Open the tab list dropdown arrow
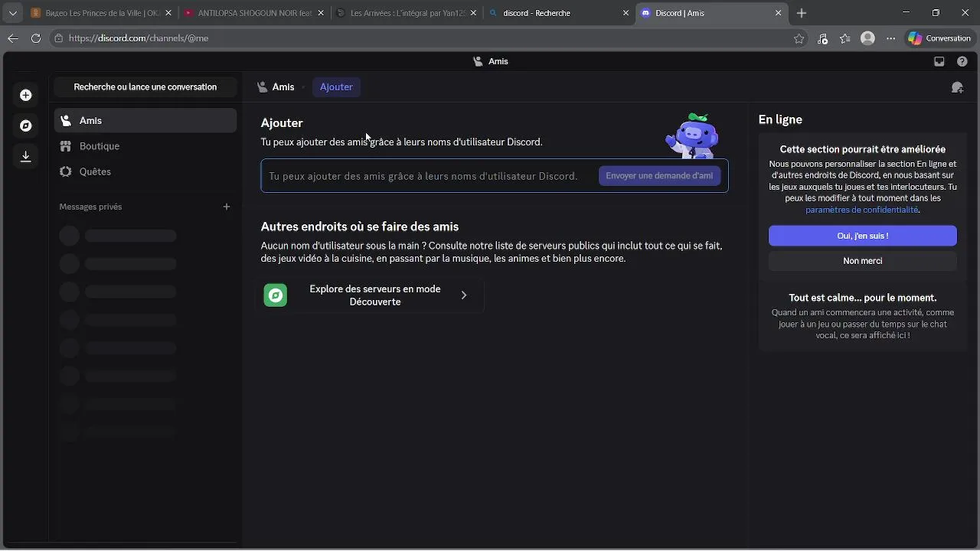Viewport: 980px width, 551px height. click(12, 13)
